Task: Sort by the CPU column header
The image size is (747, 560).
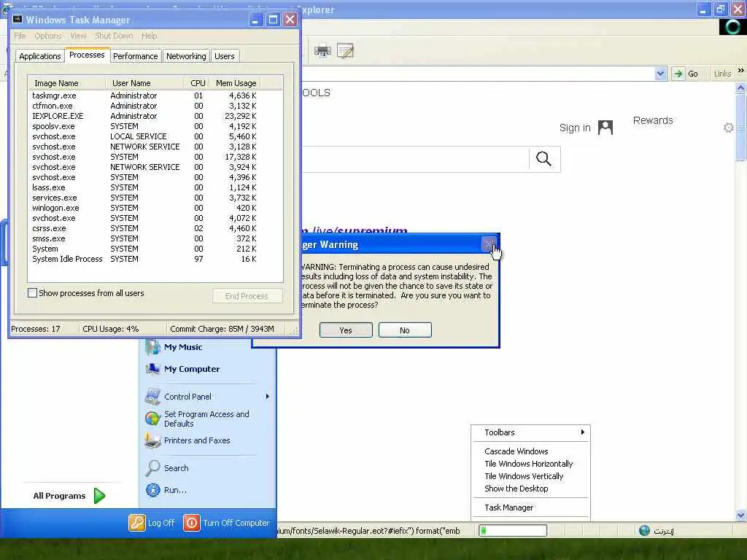Action: pos(197,83)
